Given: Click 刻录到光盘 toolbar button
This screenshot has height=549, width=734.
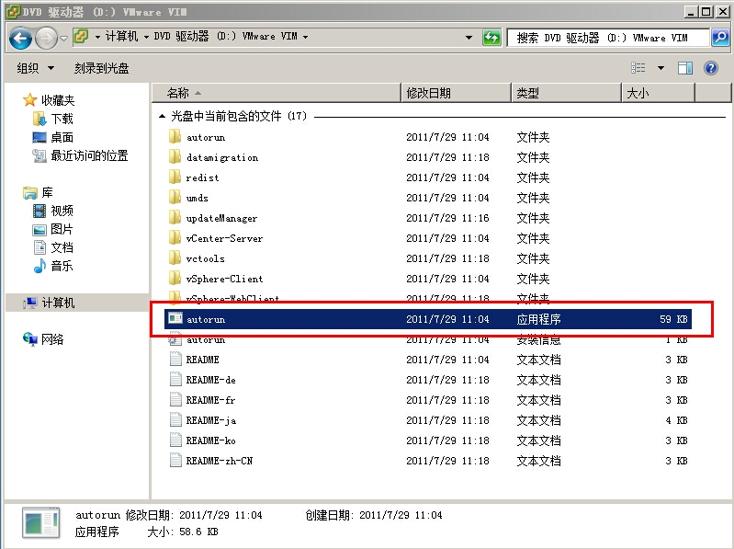Looking at the screenshot, I should pyautogui.click(x=101, y=68).
